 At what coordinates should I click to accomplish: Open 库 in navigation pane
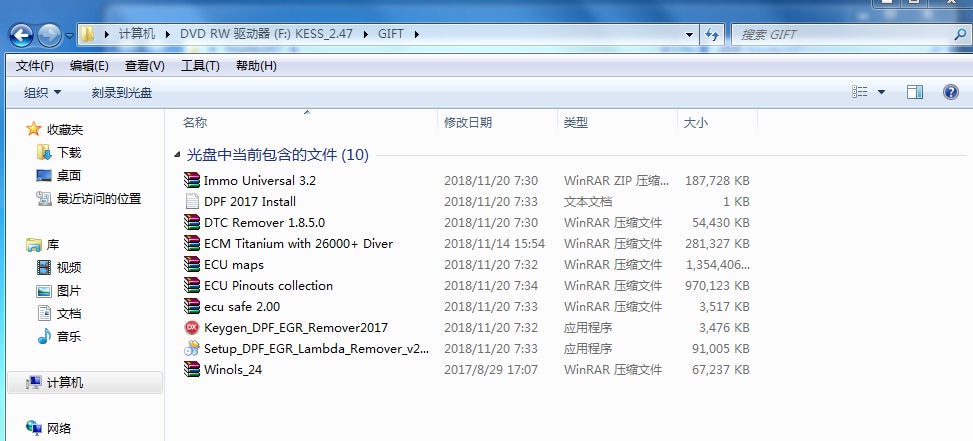tap(53, 244)
